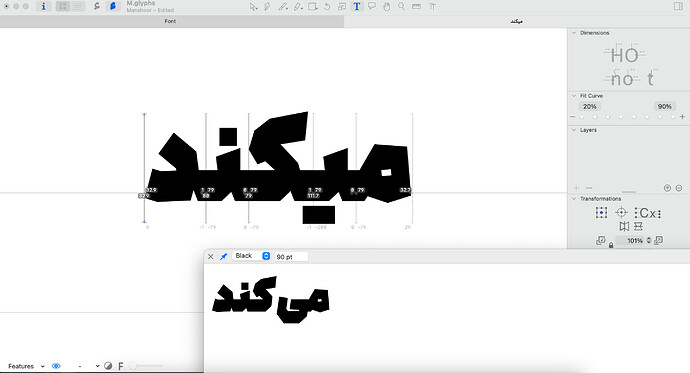
Task: Select the Hand tool
Action: click(387, 7)
